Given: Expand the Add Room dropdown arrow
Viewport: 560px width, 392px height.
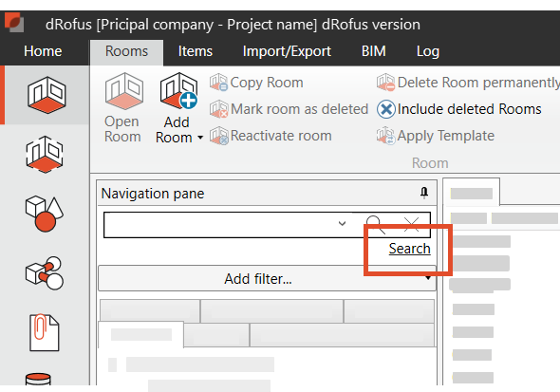Looking at the screenshot, I should click(200, 138).
